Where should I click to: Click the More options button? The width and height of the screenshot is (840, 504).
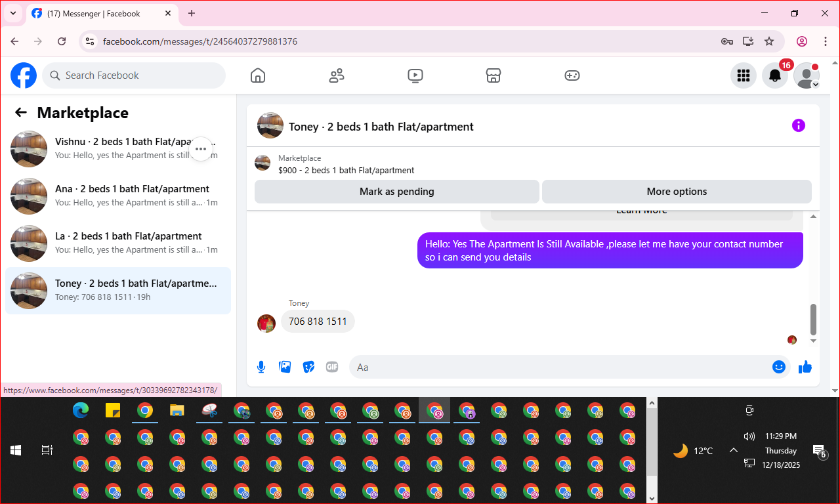point(677,192)
